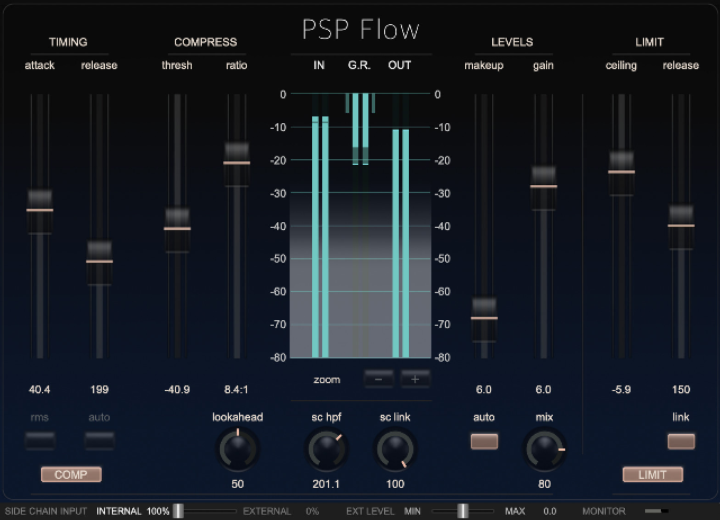720x520 pixels.
Task: Click the gain slider handle under LEVELS
Action: click(x=544, y=187)
